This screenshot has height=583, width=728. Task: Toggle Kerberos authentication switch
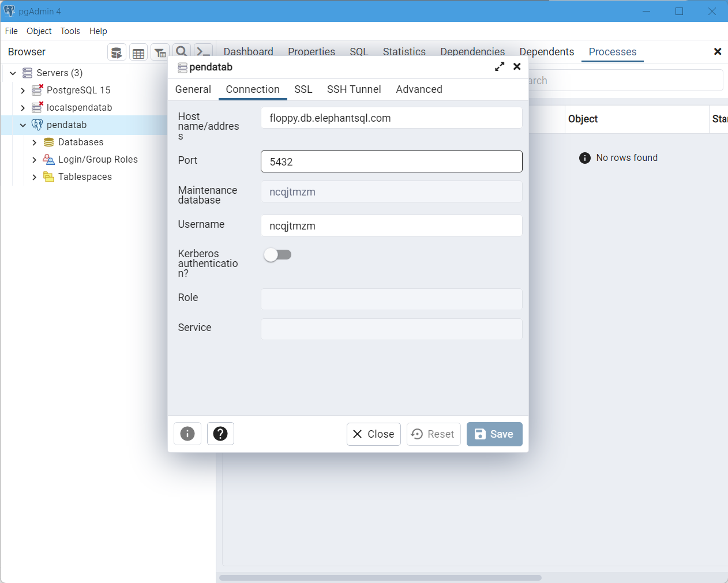(277, 254)
